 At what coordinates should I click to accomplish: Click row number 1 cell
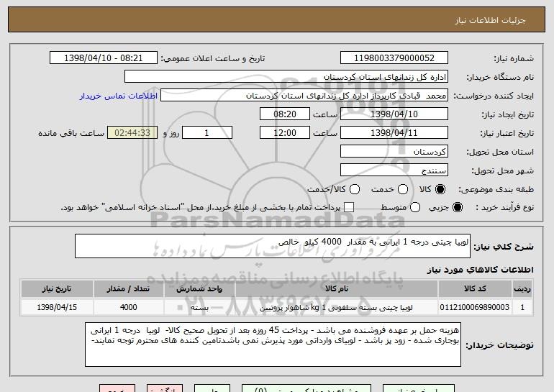click(x=522, y=307)
